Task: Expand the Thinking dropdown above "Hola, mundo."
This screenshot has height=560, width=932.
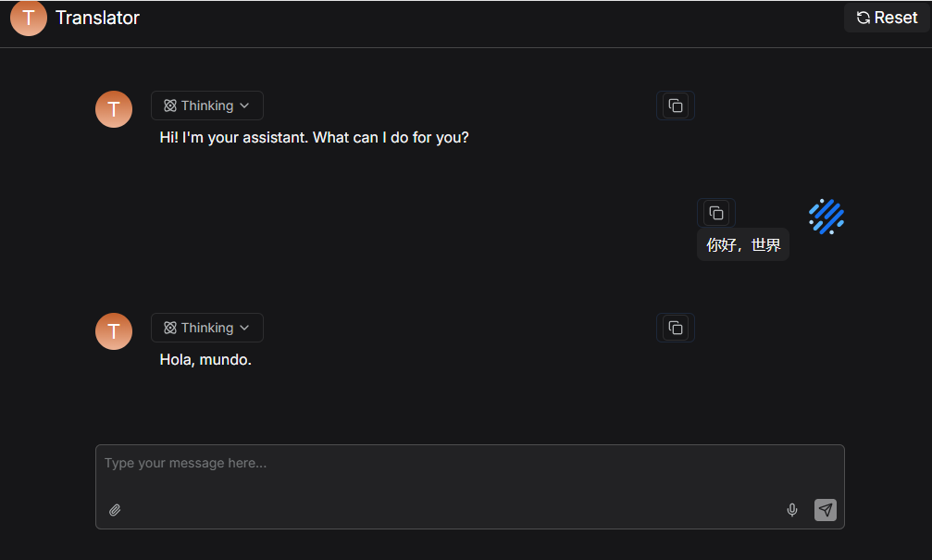Action: point(207,328)
